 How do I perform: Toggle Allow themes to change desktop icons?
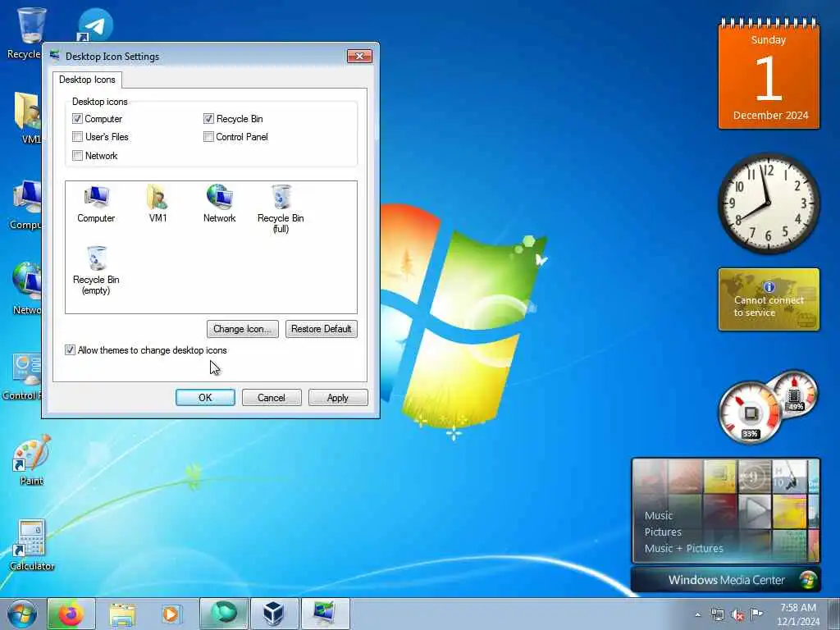pos(71,350)
